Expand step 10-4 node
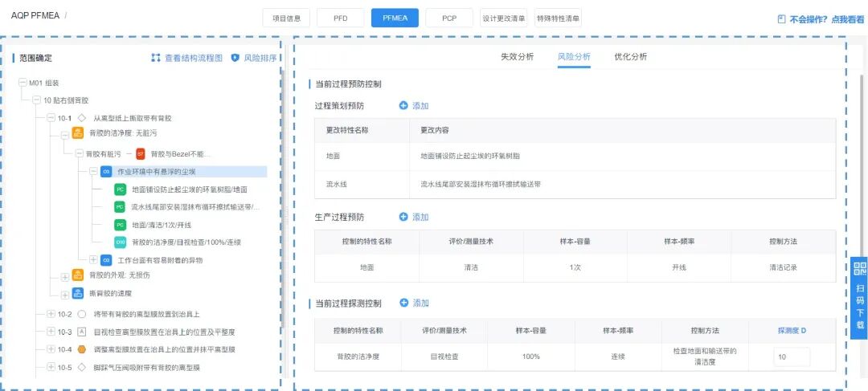The width and height of the screenshot is (868, 391). (51, 349)
